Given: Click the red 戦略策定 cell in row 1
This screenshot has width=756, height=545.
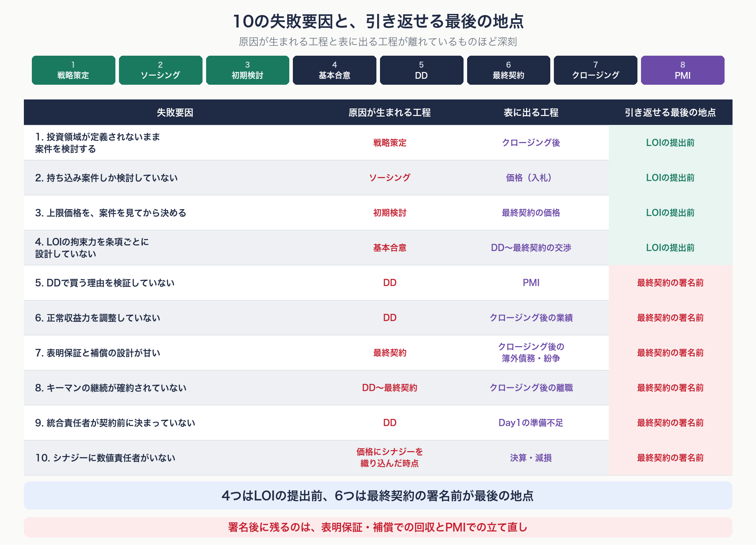Looking at the screenshot, I should click(x=390, y=143).
